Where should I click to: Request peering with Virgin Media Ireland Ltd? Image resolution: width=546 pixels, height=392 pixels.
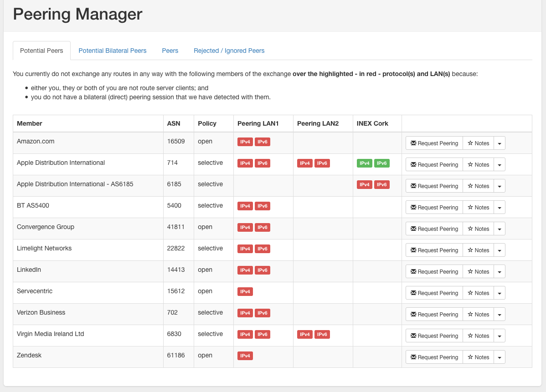[x=434, y=336]
